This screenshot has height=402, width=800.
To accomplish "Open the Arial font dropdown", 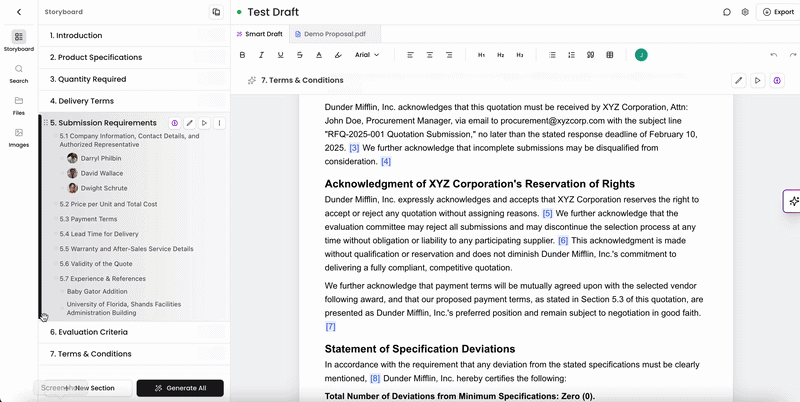I will [367, 55].
